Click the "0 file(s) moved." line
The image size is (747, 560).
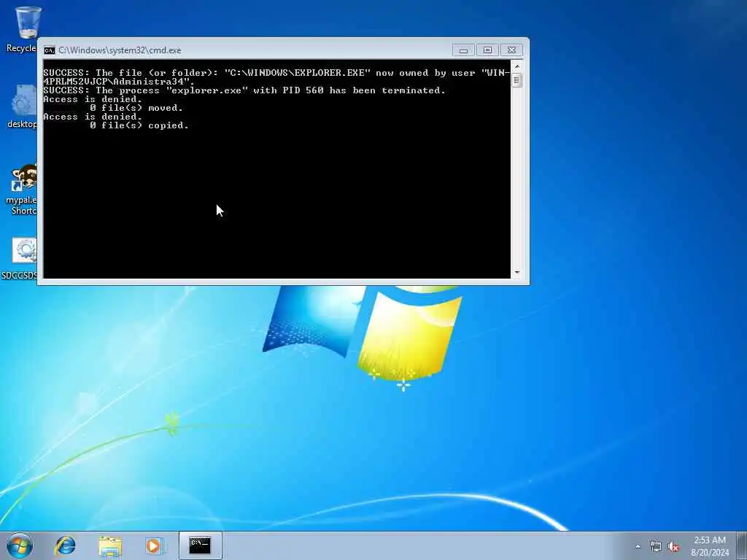[136, 108]
